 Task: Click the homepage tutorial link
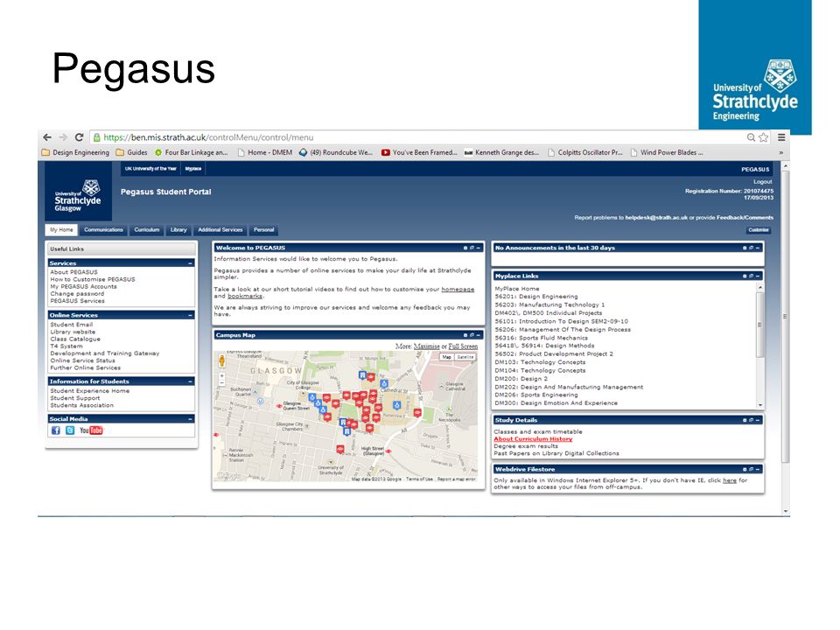458,290
